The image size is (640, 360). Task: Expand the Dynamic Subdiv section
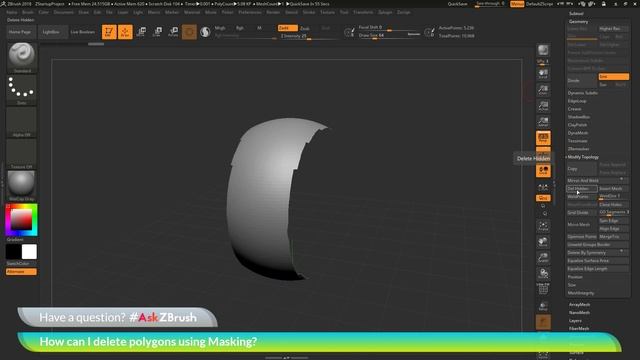[x=582, y=93]
